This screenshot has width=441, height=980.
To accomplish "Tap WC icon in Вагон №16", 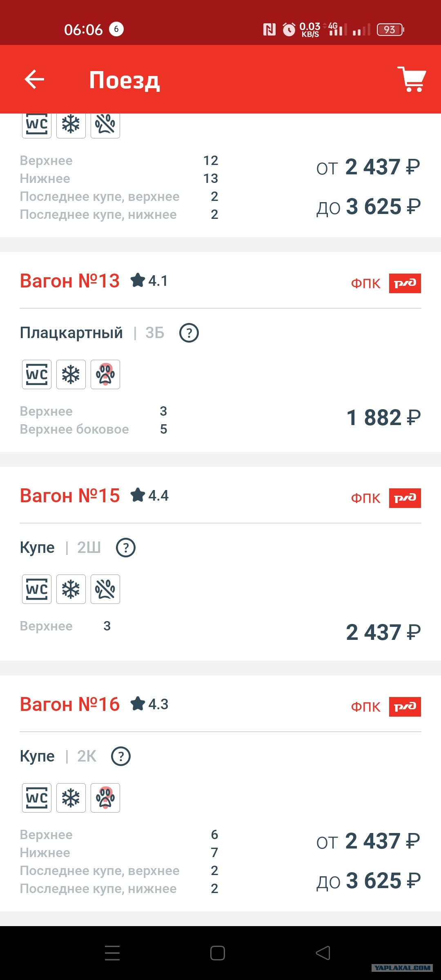I will pos(37,798).
